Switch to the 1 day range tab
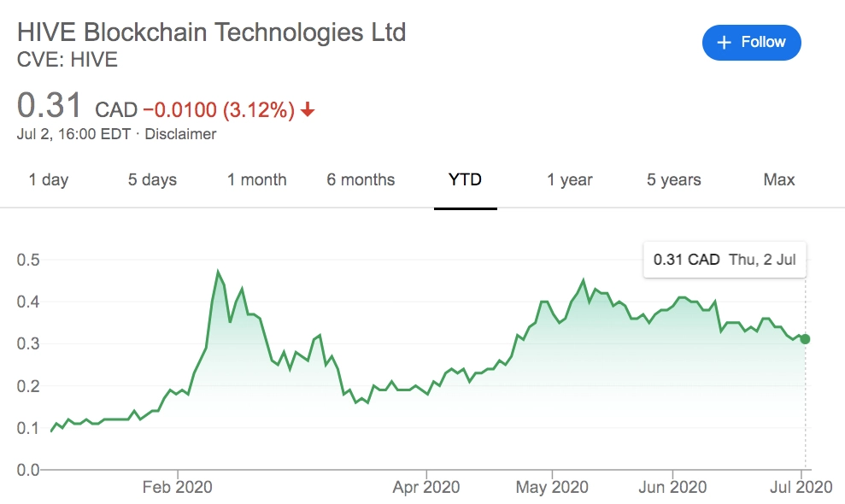This screenshot has height=504, width=845. pos(49,179)
